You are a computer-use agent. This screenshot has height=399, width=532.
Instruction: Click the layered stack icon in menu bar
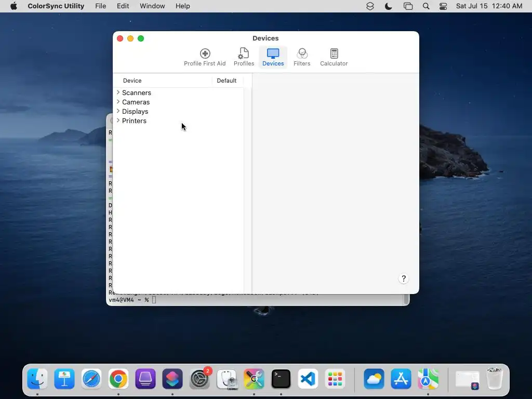click(370, 6)
